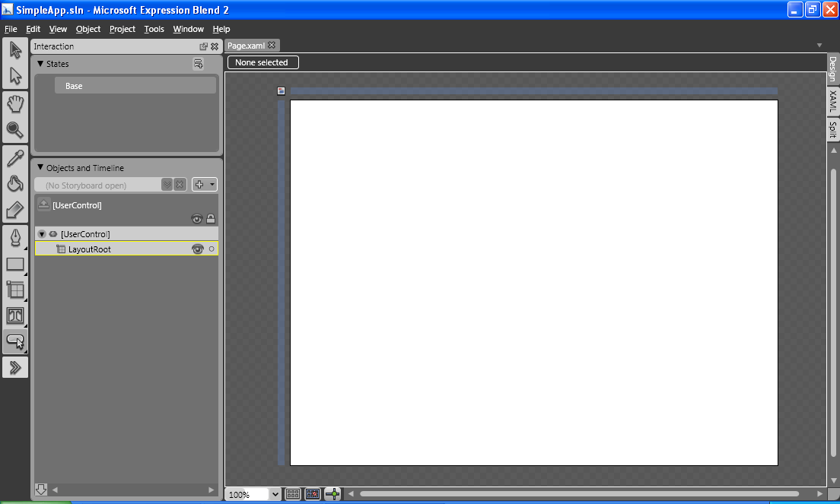Select the Direct Selection tool

pyautogui.click(x=15, y=76)
